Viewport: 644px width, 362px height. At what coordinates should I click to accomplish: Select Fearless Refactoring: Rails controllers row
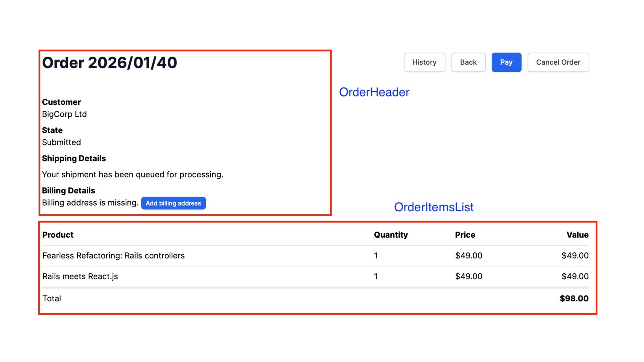[x=113, y=256]
